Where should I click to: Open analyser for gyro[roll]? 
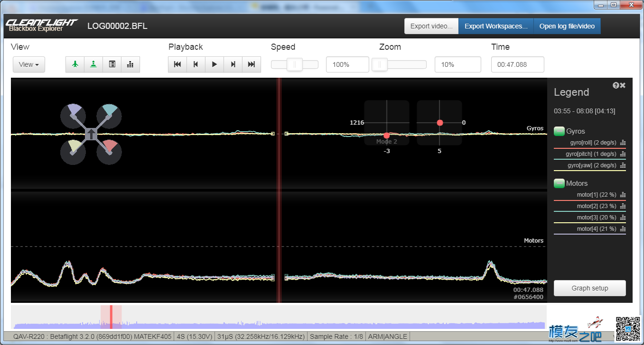coord(623,143)
